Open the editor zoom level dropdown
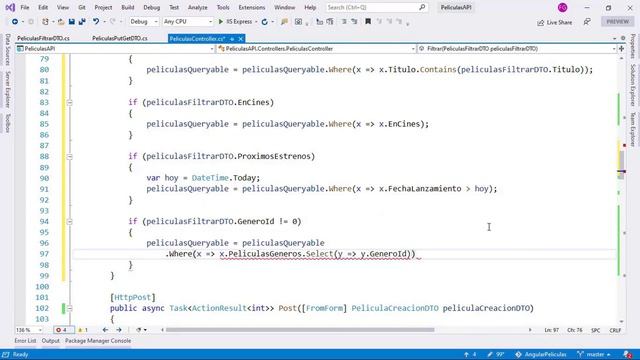Viewport: 640px width, 360px height. click(x=29, y=330)
